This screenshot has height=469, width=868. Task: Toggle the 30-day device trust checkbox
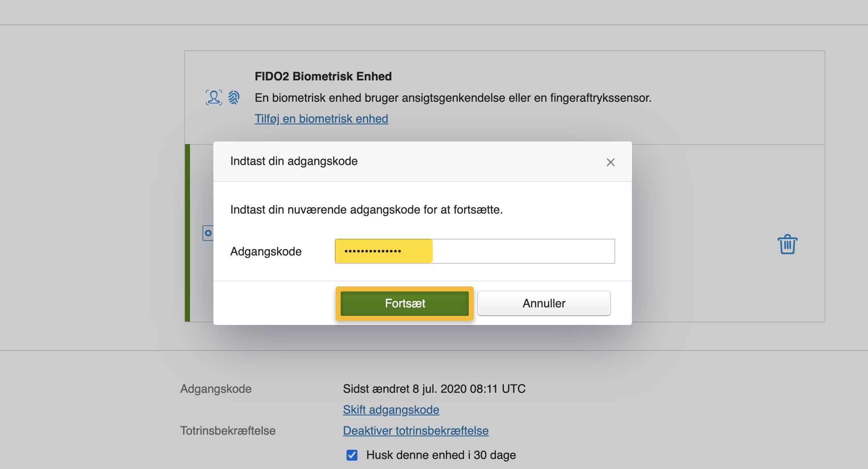[352, 455]
